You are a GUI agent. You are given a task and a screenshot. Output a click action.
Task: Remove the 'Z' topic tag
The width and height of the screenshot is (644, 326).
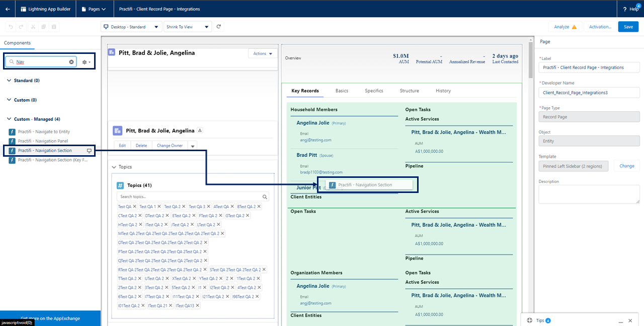[x=232, y=279]
